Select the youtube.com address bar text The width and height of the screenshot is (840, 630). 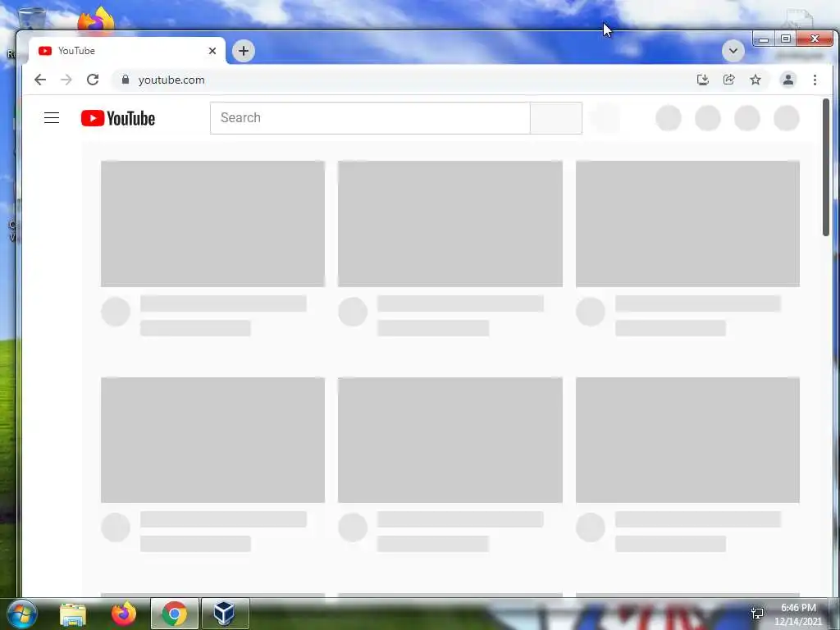(171, 80)
